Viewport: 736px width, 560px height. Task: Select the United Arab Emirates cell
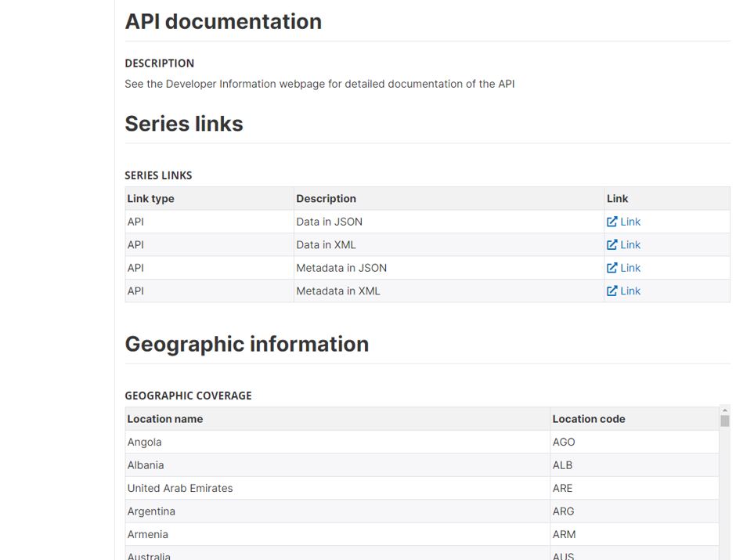[x=180, y=488]
